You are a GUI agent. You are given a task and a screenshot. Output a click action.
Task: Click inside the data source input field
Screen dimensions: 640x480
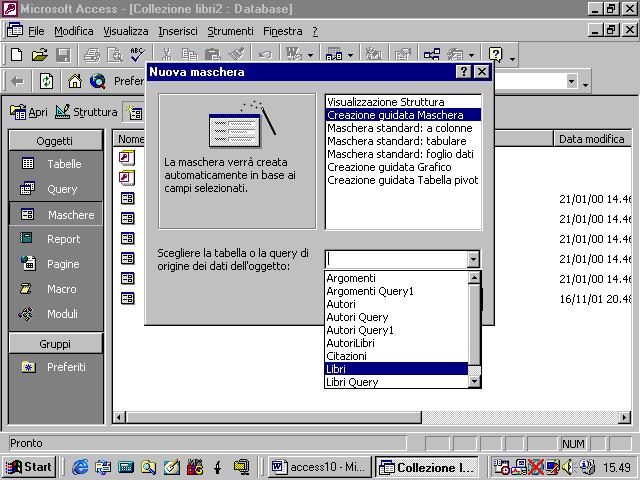tap(397, 259)
